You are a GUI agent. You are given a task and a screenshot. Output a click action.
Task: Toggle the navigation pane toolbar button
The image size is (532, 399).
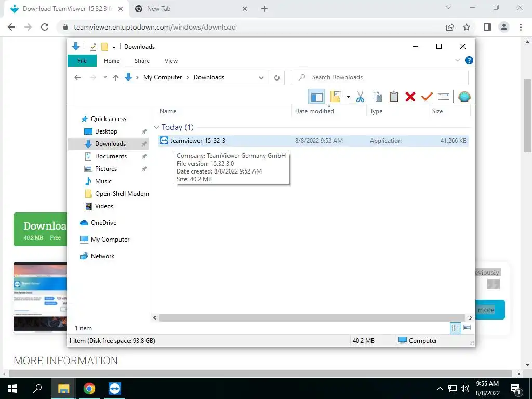(316, 97)
